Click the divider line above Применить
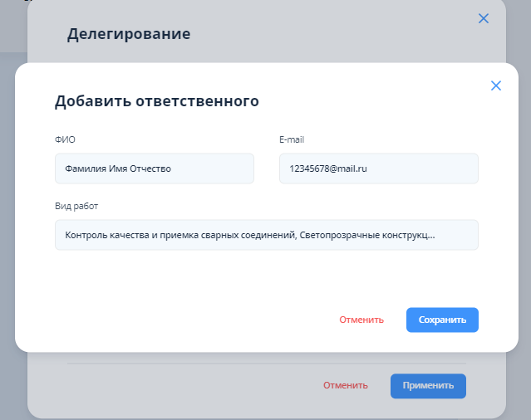531x420 pixels. [266, 363]
